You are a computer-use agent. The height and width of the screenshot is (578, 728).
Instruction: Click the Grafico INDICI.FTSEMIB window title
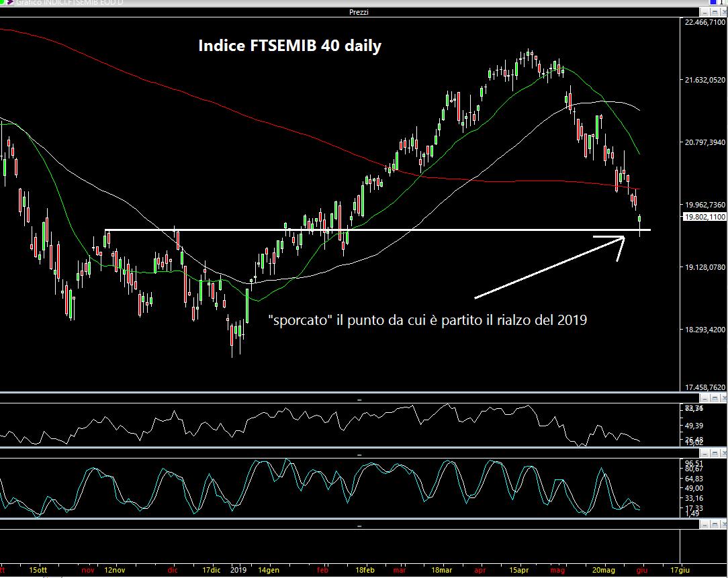pyautogui.click(x=70, y=3)
